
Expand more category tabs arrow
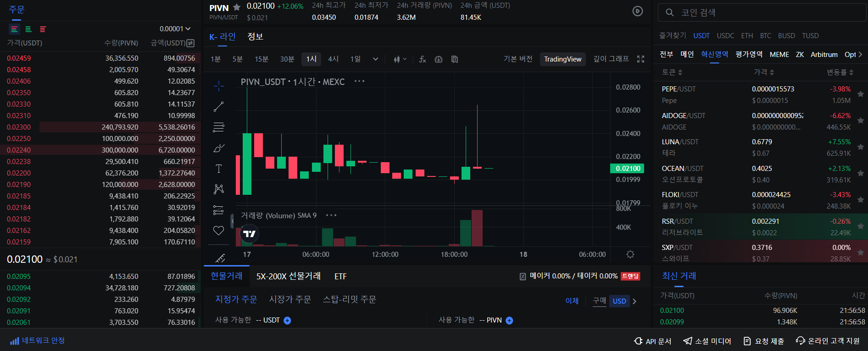pyautogui.click(x=860, y=55)
